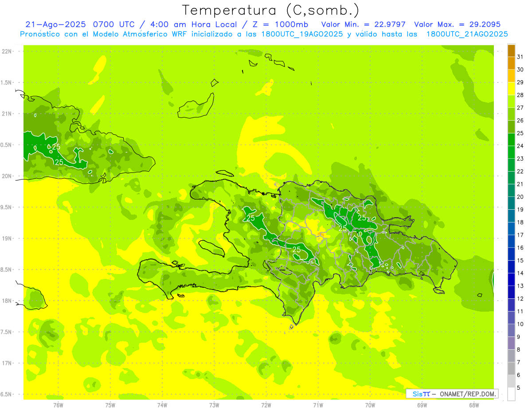Viewport: 532px width, 411px height.
Task: Click the legend value "31"
Action: 520,57
